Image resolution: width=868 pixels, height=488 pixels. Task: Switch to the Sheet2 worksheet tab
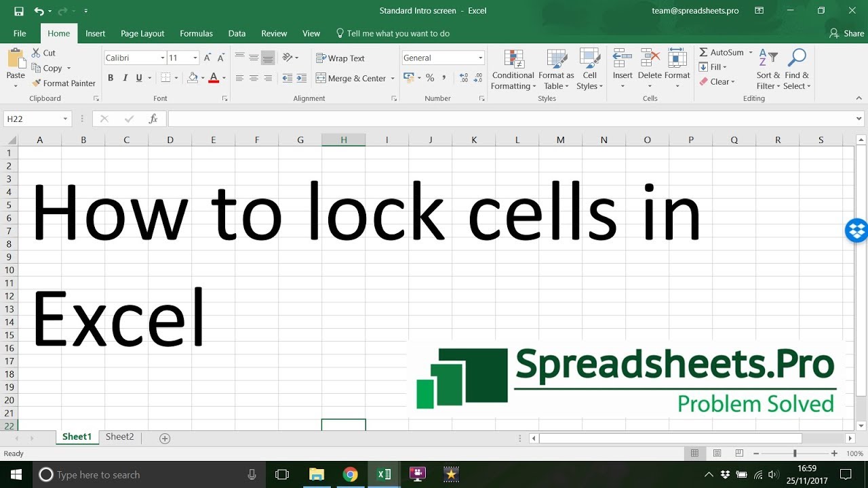click(120, 437)
